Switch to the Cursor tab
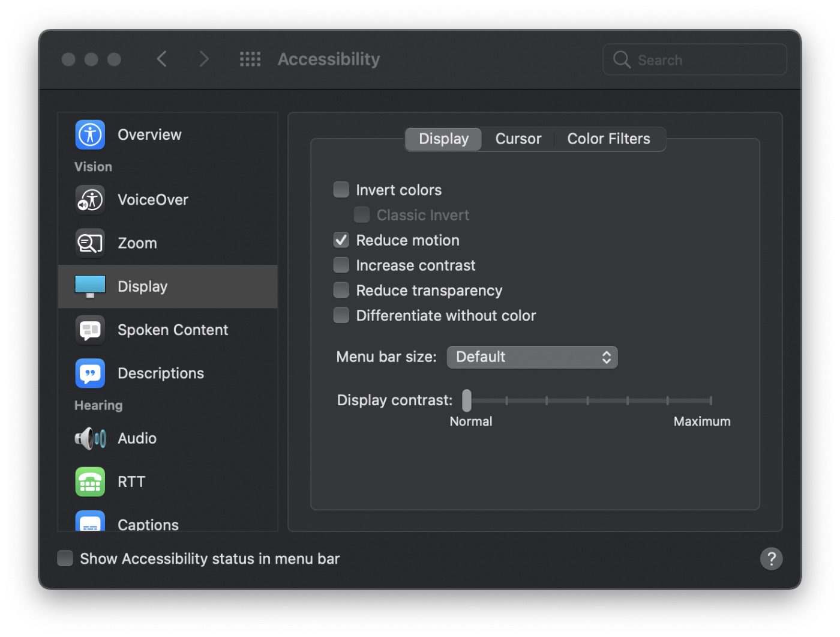The width and height of the screenshot is (840, 637). click(x=518, y=139)
